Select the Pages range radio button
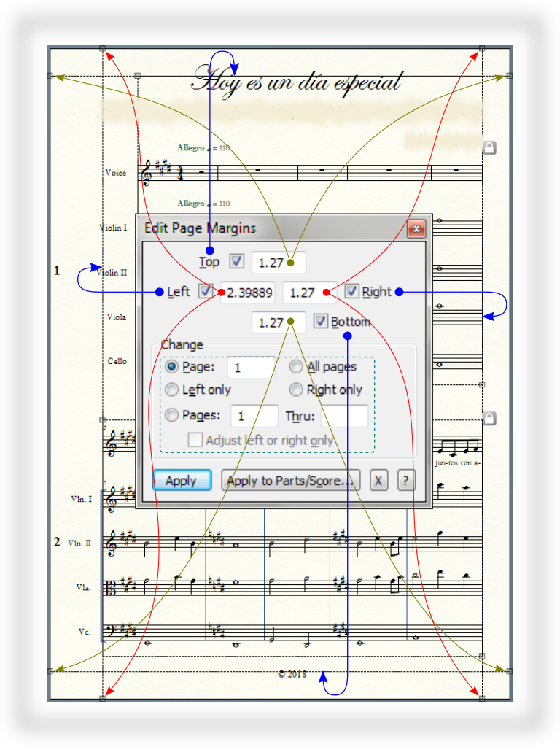The image size is (560, 747). 172,415
